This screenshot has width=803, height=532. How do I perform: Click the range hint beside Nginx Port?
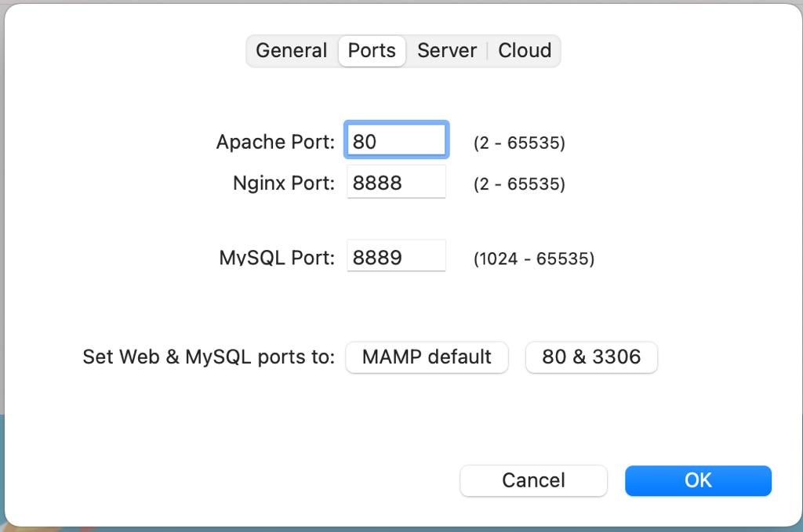(x=519, y=183)
